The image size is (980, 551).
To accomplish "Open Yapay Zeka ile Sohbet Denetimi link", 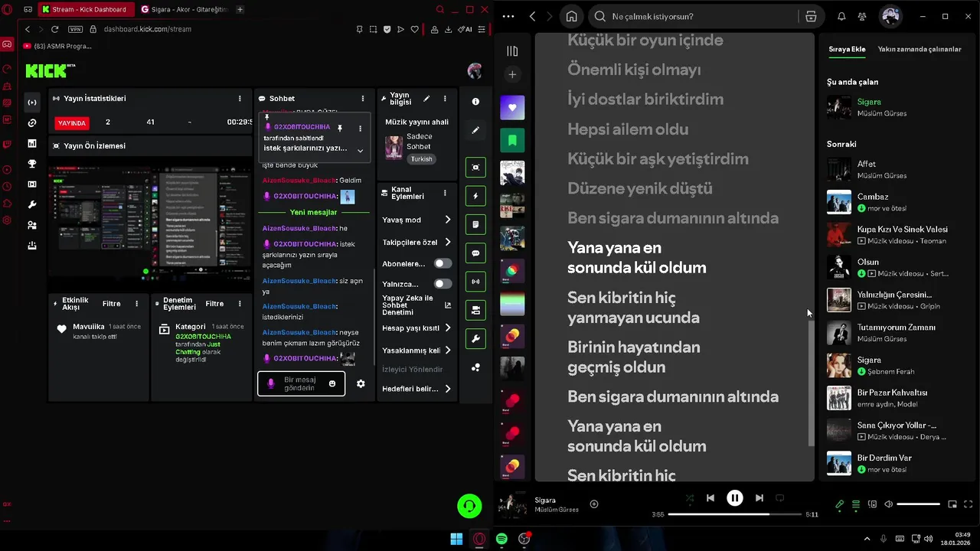I will pos(417,305).
